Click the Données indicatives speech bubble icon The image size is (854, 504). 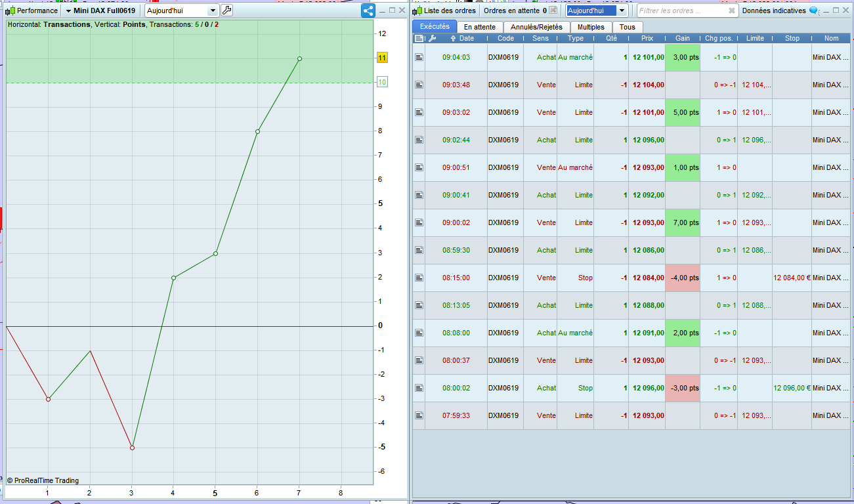[815, 10]
